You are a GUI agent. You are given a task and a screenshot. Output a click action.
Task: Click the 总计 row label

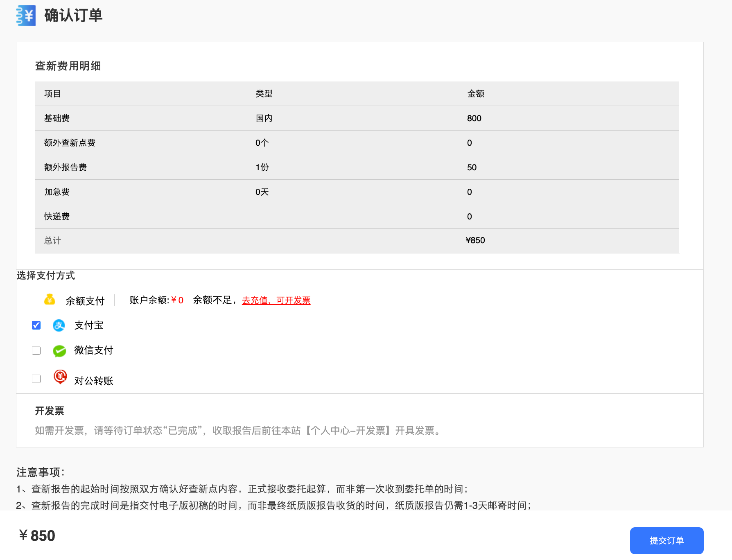click(52, 241)
